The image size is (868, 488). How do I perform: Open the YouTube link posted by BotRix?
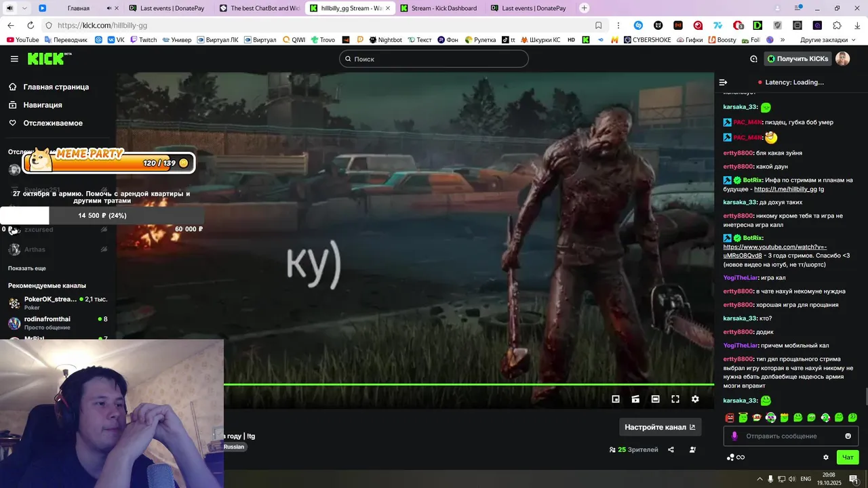point(774,251)
